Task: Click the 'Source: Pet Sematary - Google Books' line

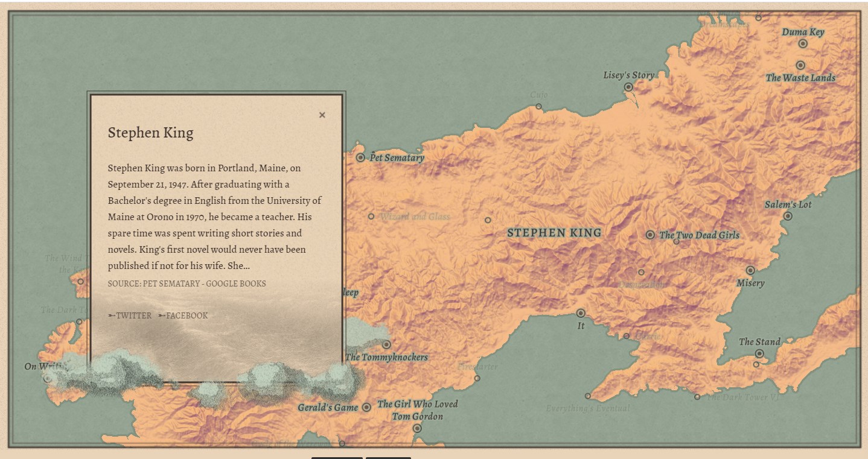Action: click(x=187, y=283)
